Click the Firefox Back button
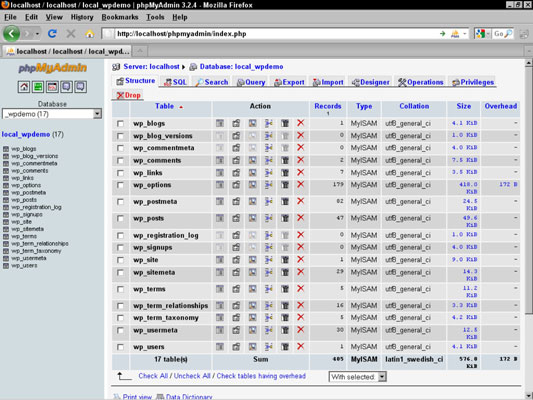 (12, 34)
